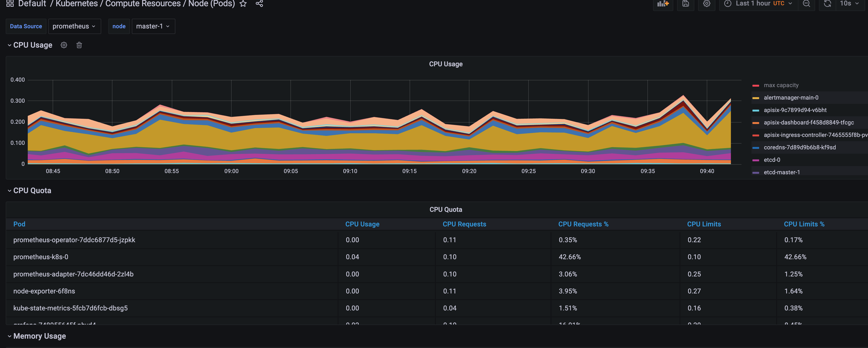868x348 pixels.
Task: Toggle alertmanager-main-0 series visibility
Action: point(791,98)
